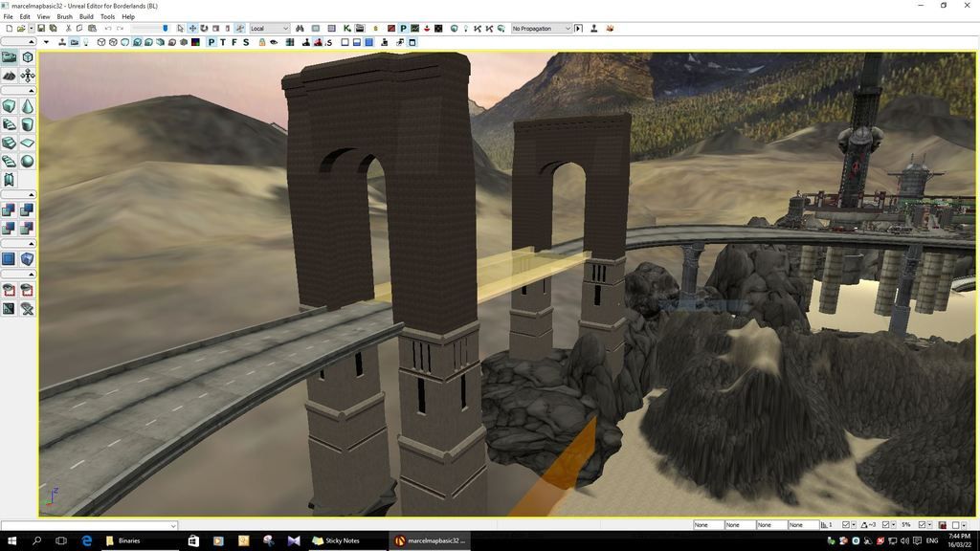Open the Edit menu
The height and width of the screenshot is (551, 980).
click(x=25, y=17)
